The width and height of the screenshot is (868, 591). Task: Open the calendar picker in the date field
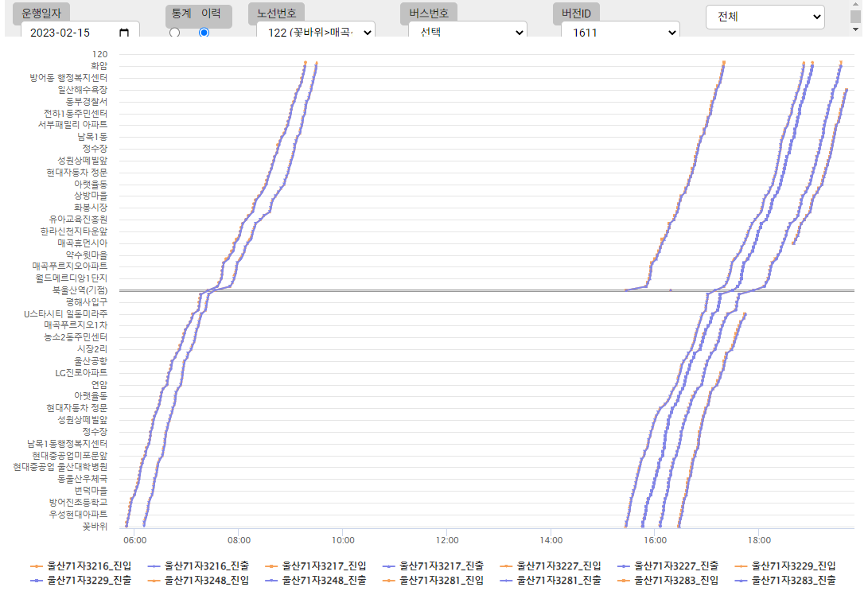coord(124,33)
